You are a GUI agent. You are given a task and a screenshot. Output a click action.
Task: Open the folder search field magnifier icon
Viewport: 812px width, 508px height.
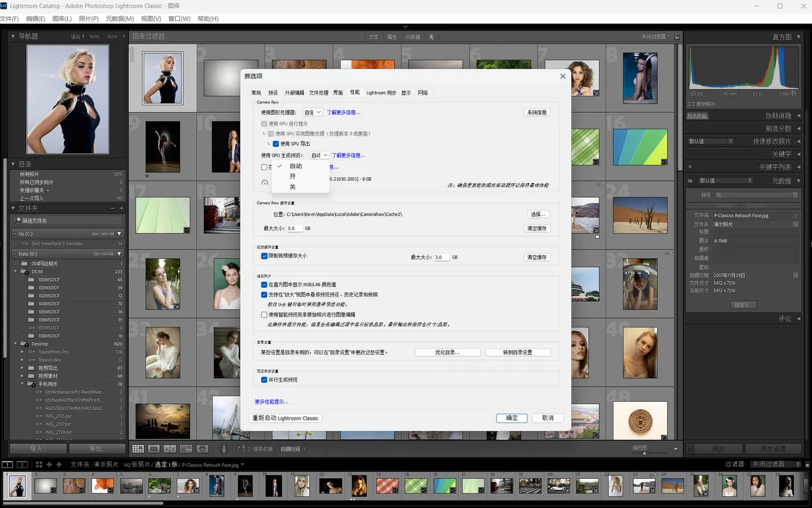pos(19,220)
